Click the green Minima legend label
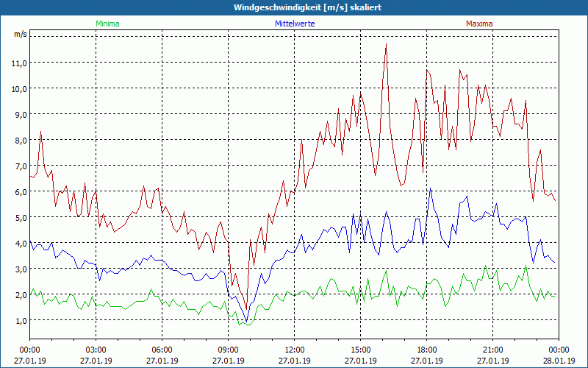Screen dimensions: 588x368 (x=107, y=24)
